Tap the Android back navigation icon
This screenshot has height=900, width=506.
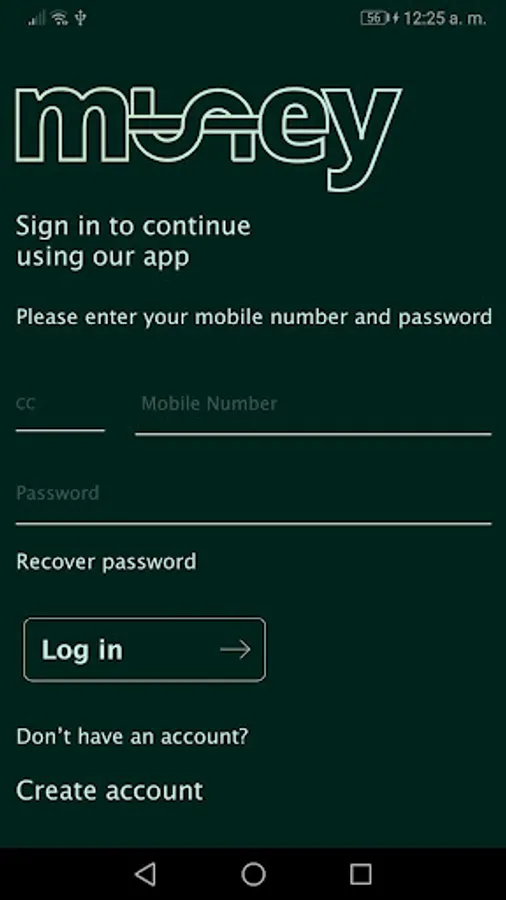pyautogui.click(x=146, y=874)
